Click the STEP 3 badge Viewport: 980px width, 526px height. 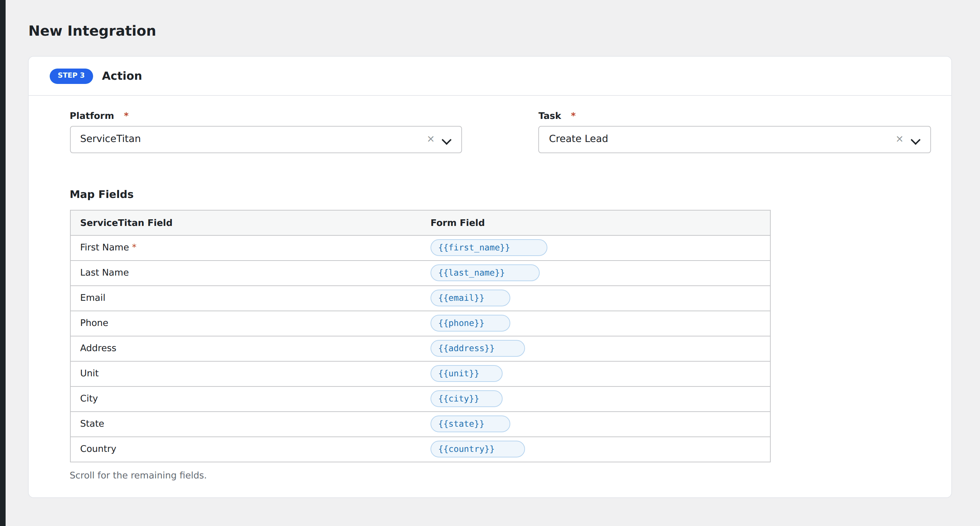[71, 76]
